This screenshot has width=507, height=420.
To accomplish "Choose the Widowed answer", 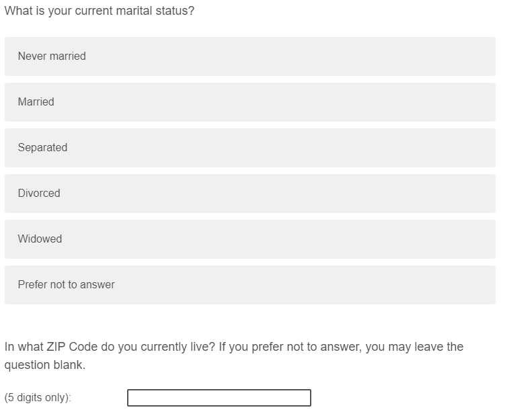I will [x=249, y=239].
